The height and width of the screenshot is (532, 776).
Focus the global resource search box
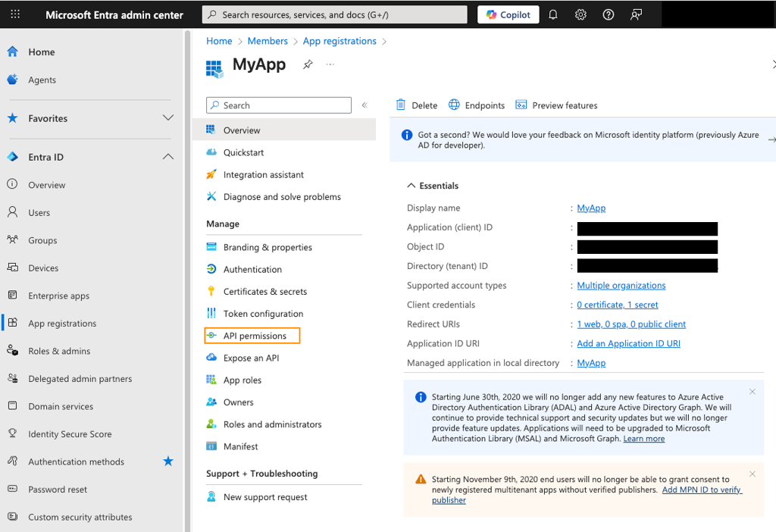[334, 15]
